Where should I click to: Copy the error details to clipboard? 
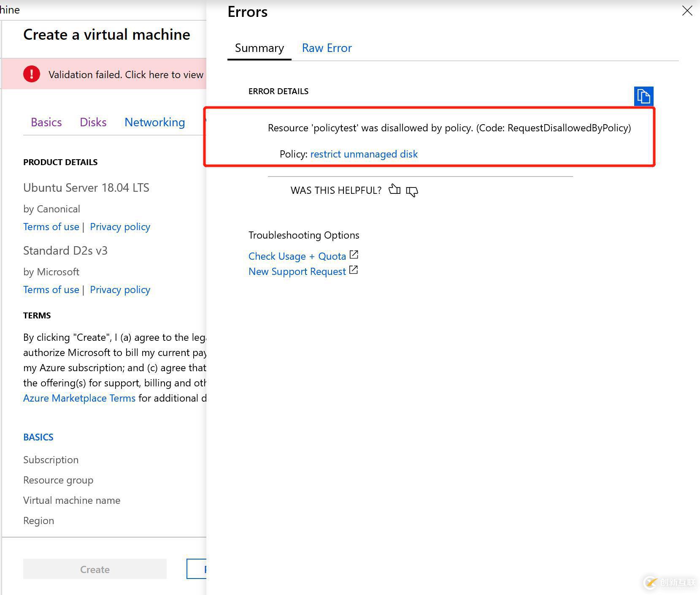tap(644, 96)
